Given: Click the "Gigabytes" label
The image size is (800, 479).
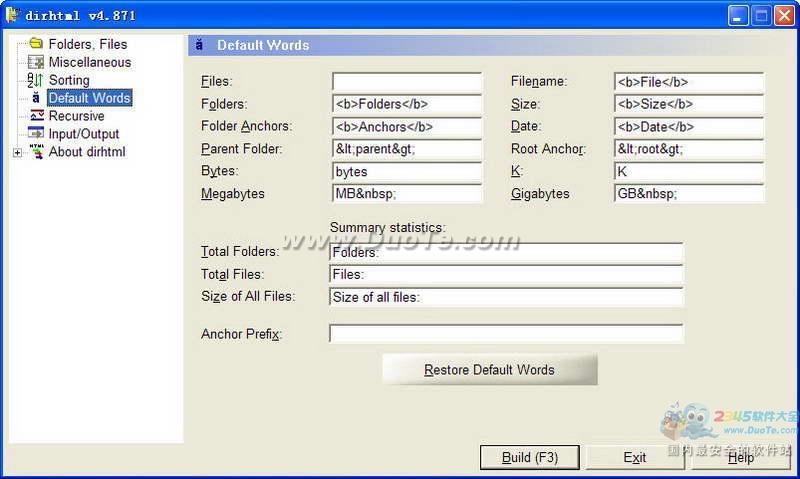Looking at the screenshot, I should (540, 194).
